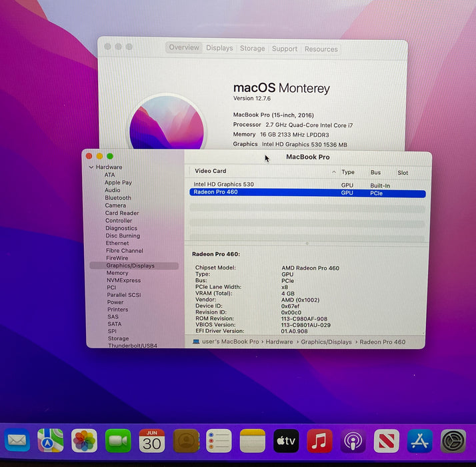
Task: Open Photos from the Dock
Action: pos(84,440)
